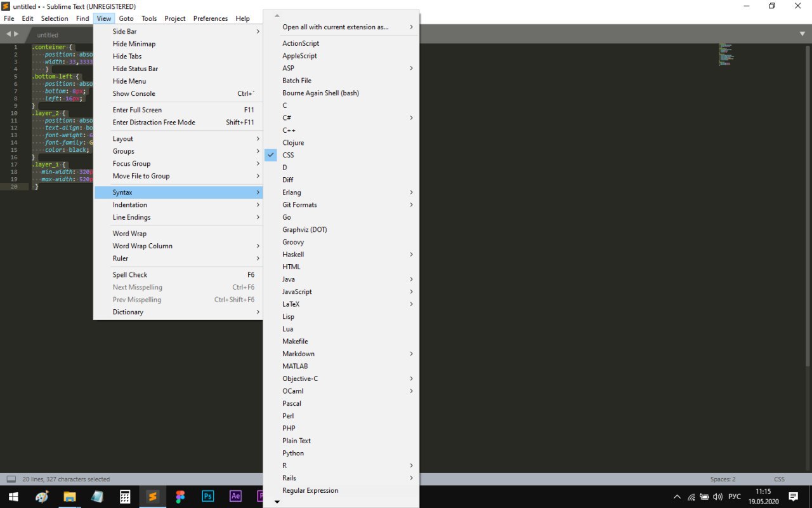812x508 pixels.
Task: Expand the Layout submenu
Action: 178,138
